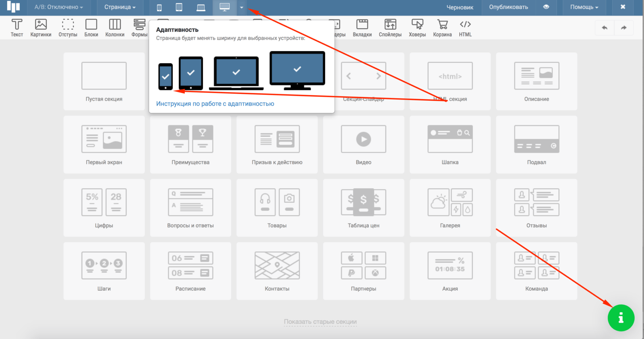Open the A/B: Отключено dropdown

[58, 7]
